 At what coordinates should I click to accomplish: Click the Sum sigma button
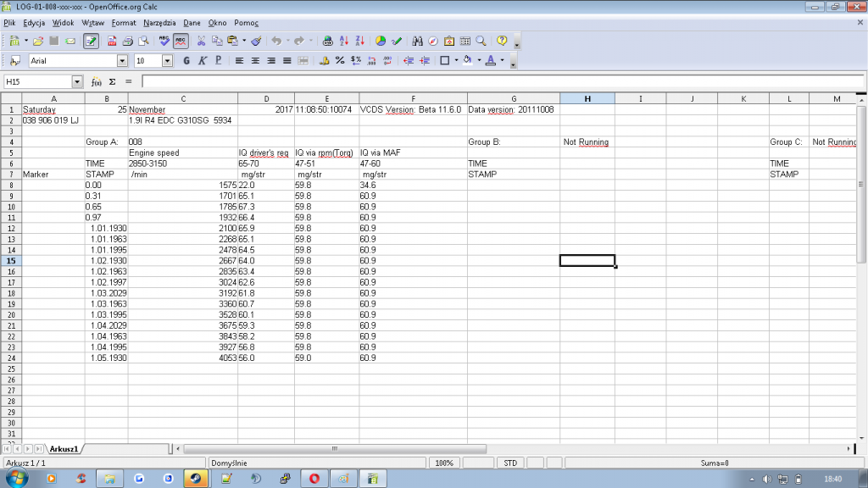click(113, 82)
